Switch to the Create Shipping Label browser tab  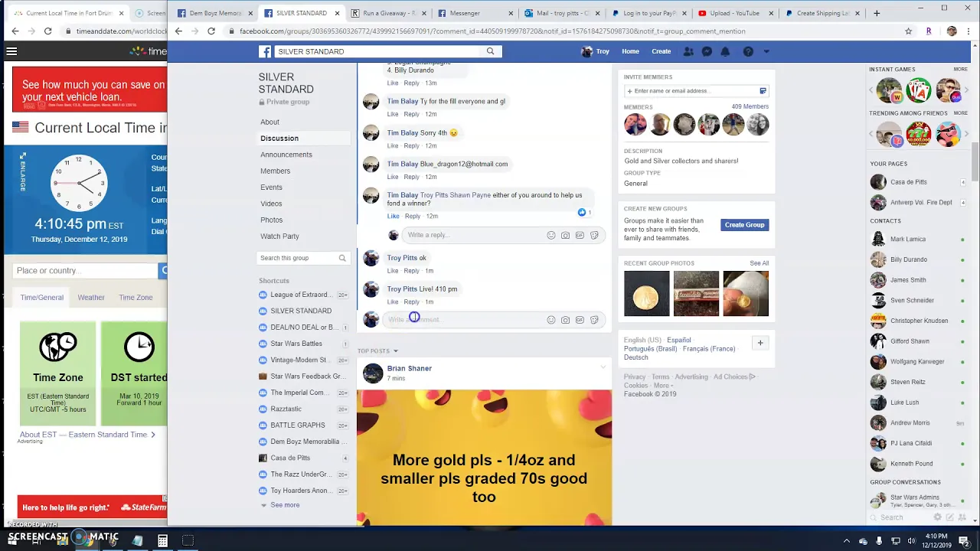click(x=822, y=13)
